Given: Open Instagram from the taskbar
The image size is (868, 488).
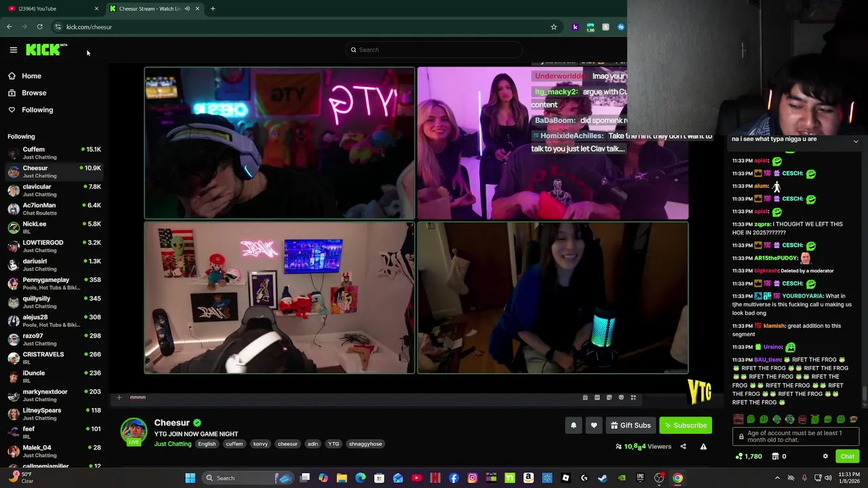Looking at the screenshot, I should point(473,479).
